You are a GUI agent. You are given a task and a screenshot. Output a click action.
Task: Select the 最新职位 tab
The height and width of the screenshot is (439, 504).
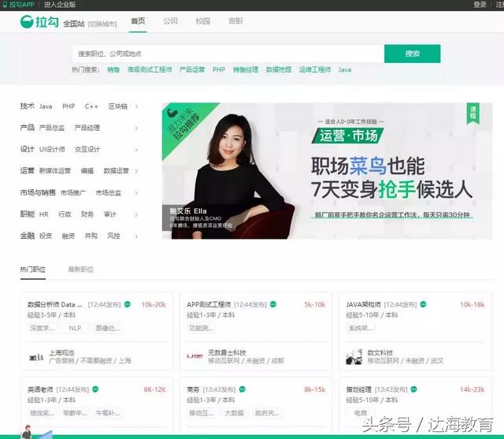80,270
